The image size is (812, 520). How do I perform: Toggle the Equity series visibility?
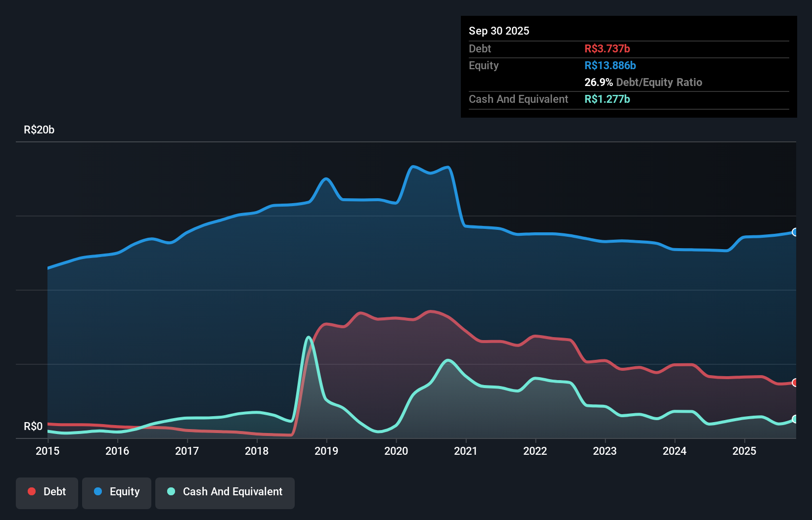(116, 492)
